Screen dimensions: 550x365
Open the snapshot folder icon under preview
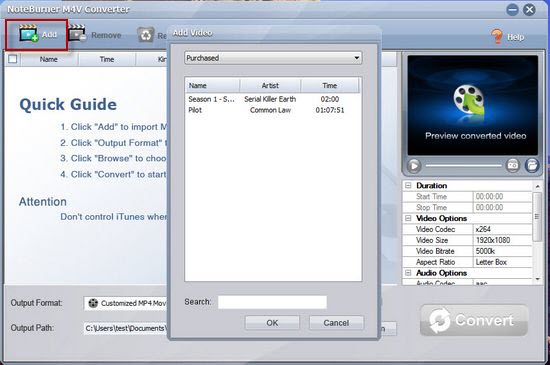point(532,165)
